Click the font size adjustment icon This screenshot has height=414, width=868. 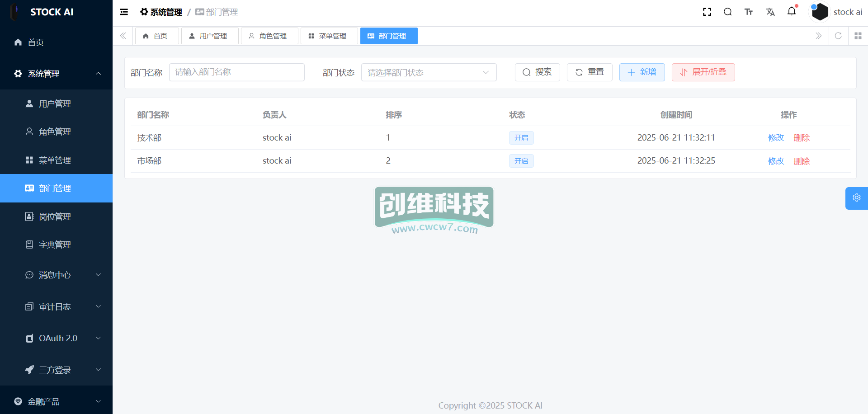[x=749, y=12]
